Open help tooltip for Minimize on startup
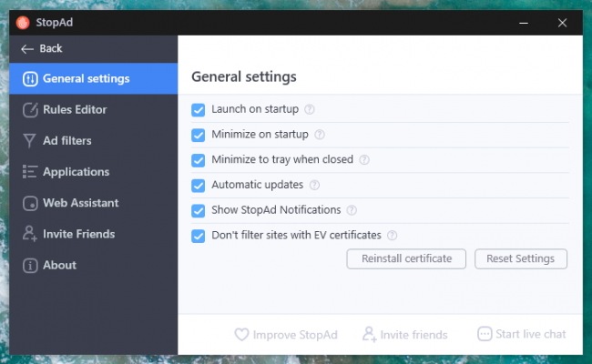Screen dimensions: 592x364 (320, 135)
